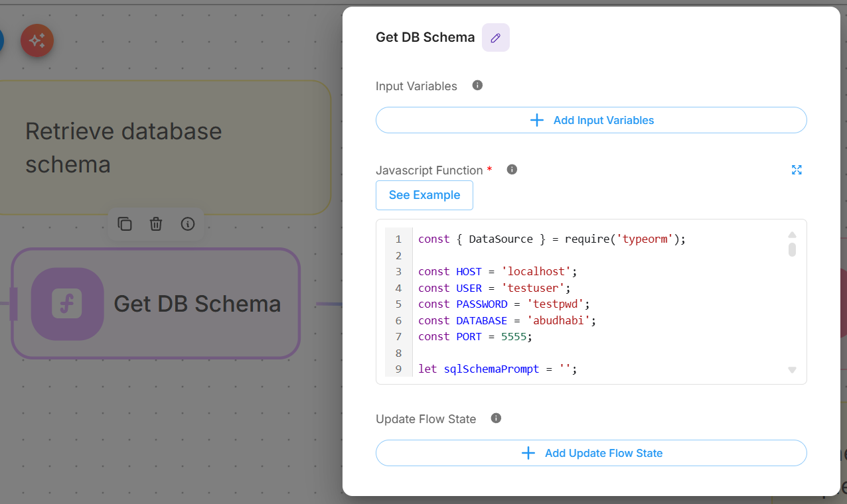Open the See Example button

pos(424,195)
